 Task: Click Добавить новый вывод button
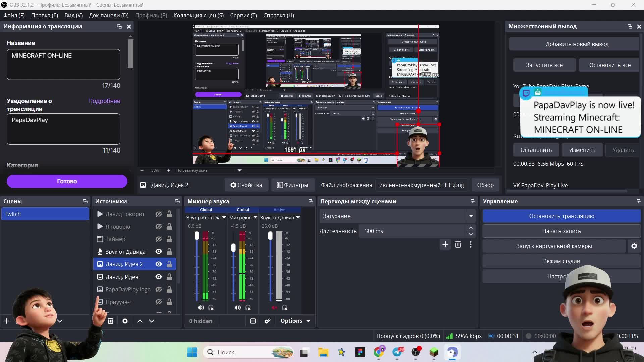coord(574,44)
